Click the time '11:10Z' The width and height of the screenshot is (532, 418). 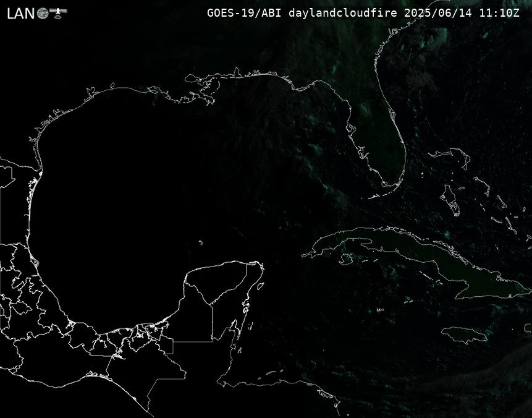[499, 13]
